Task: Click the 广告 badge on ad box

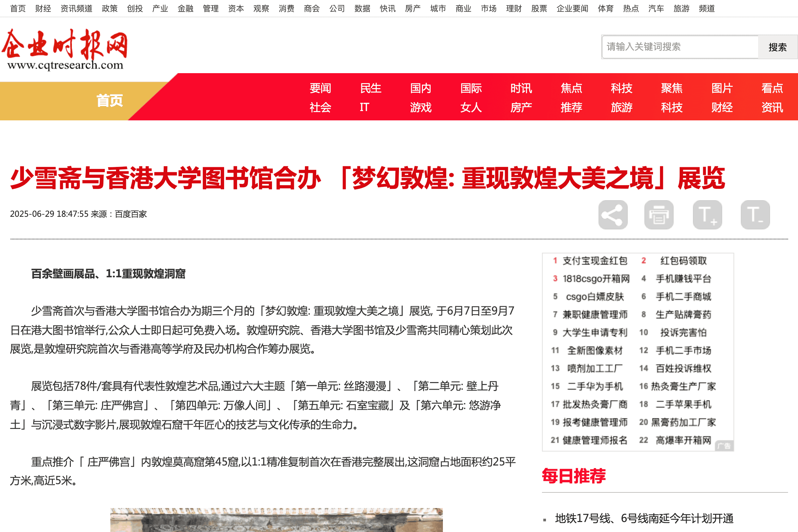Action: point(724,446)
